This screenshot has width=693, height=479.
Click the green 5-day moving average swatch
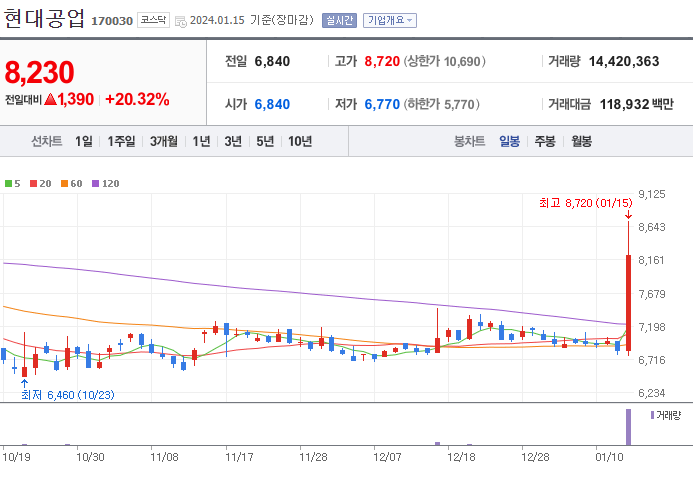point(8,183)
